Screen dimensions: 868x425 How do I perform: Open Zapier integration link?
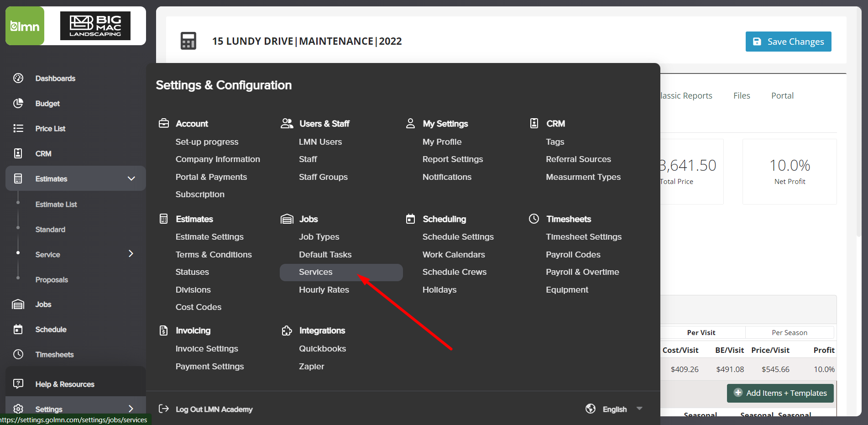[311, 366]
